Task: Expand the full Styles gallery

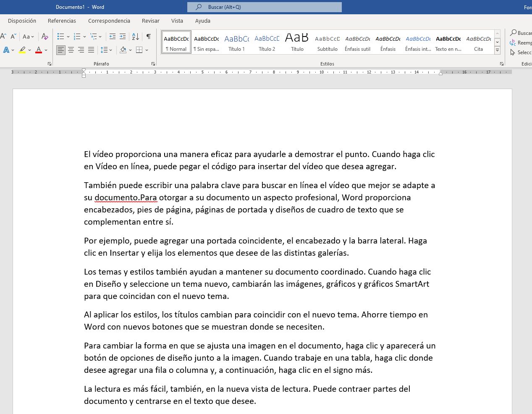Action: click(x=497, y=50)
